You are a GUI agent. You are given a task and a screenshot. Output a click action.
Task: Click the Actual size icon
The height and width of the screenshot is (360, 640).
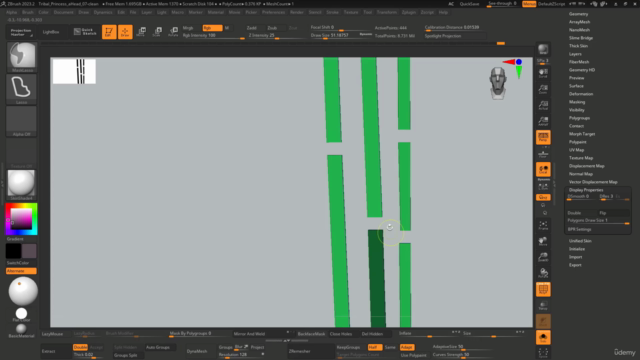coord(543,105)
